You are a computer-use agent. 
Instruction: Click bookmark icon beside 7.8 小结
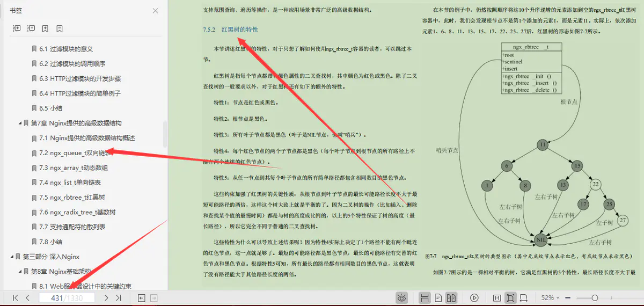[34, 242]
